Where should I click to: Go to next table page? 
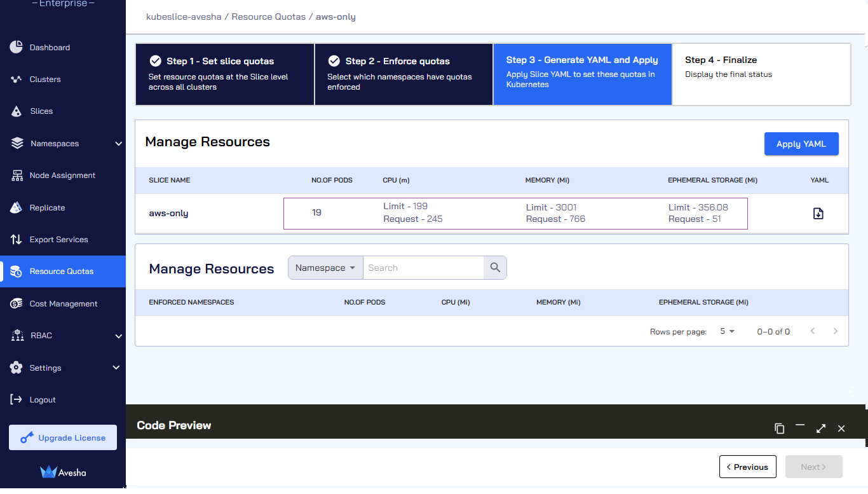pyautogui.click(x=836, y=331)
